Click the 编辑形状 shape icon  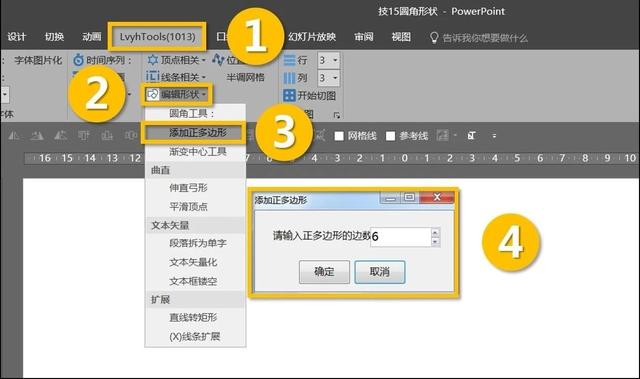pos(153,95)
